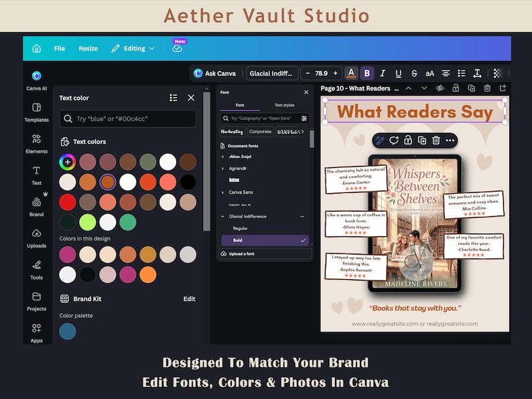The height and width of the screenshot is (399, 532).
Task: Open the Resize menu
Action: 88,48
